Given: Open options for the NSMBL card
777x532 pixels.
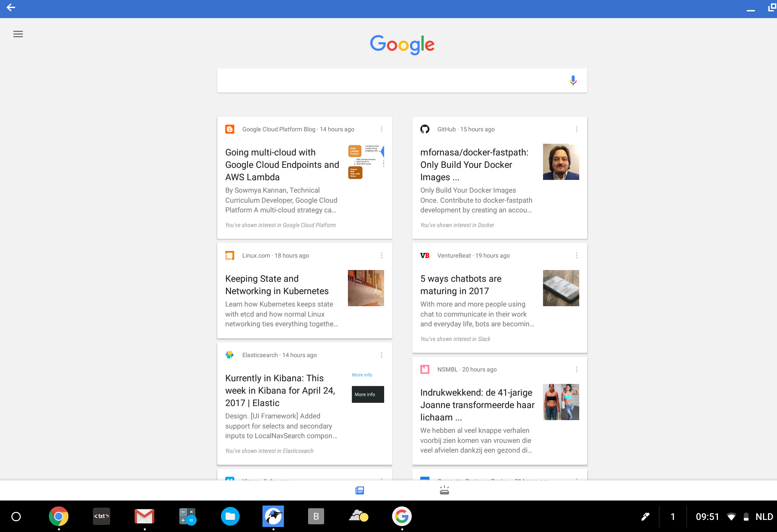Looking at the screenshot, I should point(577,370).
